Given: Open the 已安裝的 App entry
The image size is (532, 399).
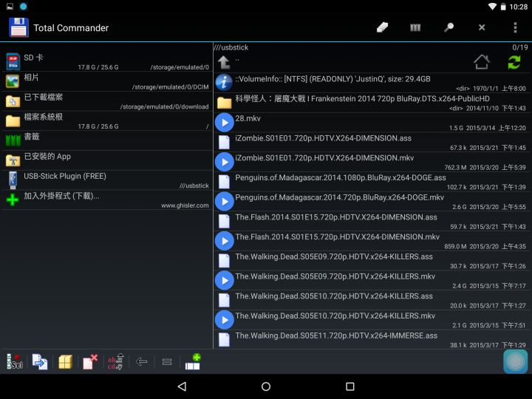Looking at the screenshot, I should [107, 160].
